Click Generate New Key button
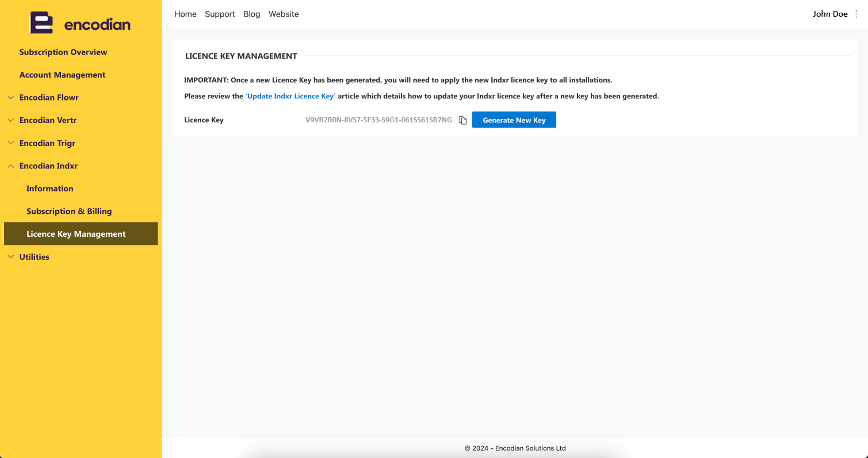The image size is (868, 458). pyautogui.click(x=514, y=120)
